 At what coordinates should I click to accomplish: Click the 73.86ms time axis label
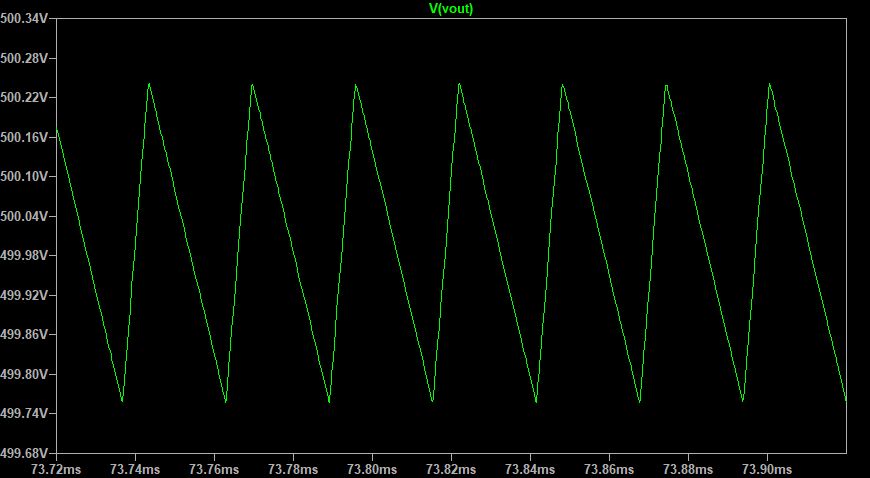click(609, 470)
